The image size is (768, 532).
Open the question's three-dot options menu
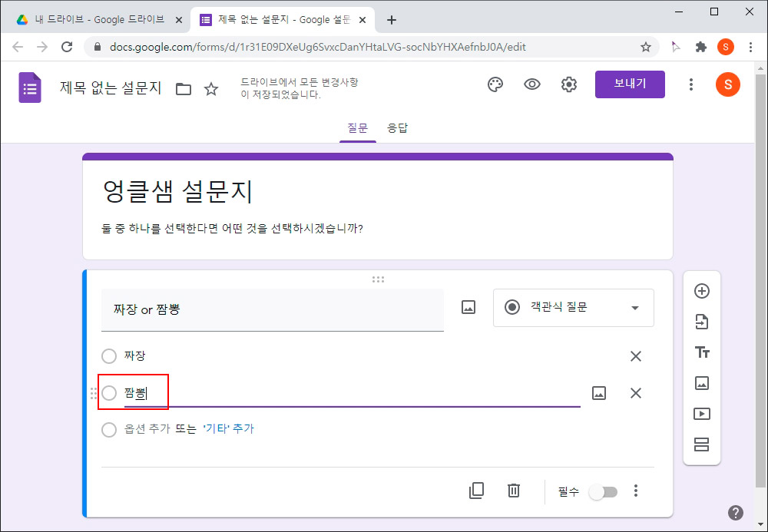point(636,491)
